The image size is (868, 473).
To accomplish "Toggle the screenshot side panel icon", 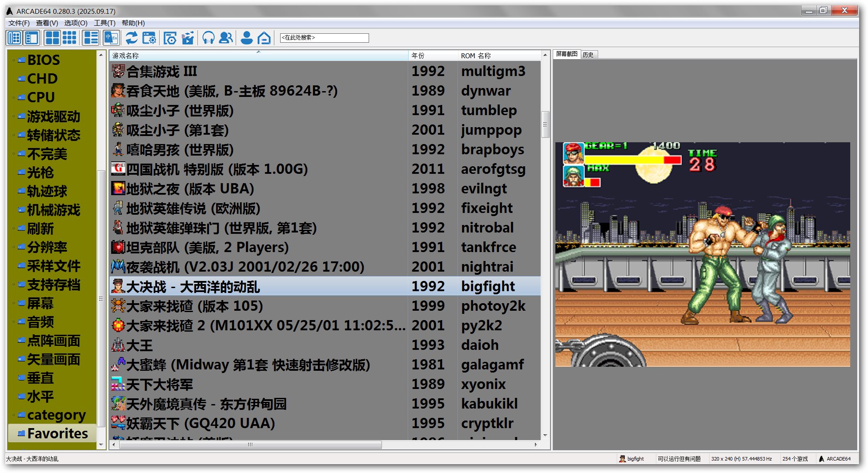I will coord(32,38).
